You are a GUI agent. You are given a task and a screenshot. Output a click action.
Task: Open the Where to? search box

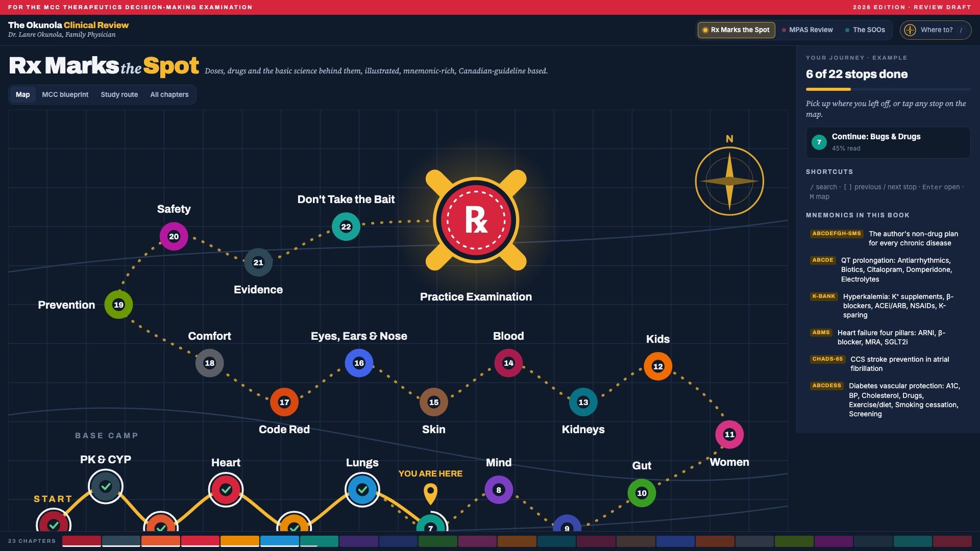tap(936, 30)
